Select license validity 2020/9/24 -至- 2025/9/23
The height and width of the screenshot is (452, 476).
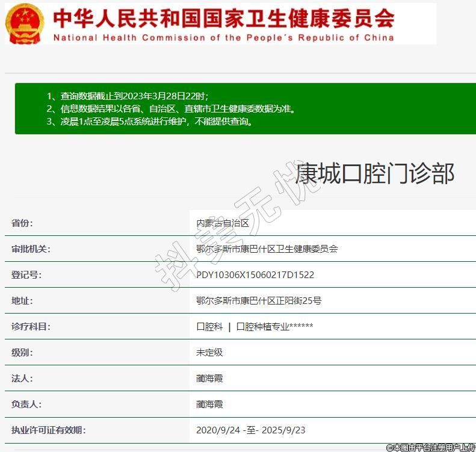point(250,430)
